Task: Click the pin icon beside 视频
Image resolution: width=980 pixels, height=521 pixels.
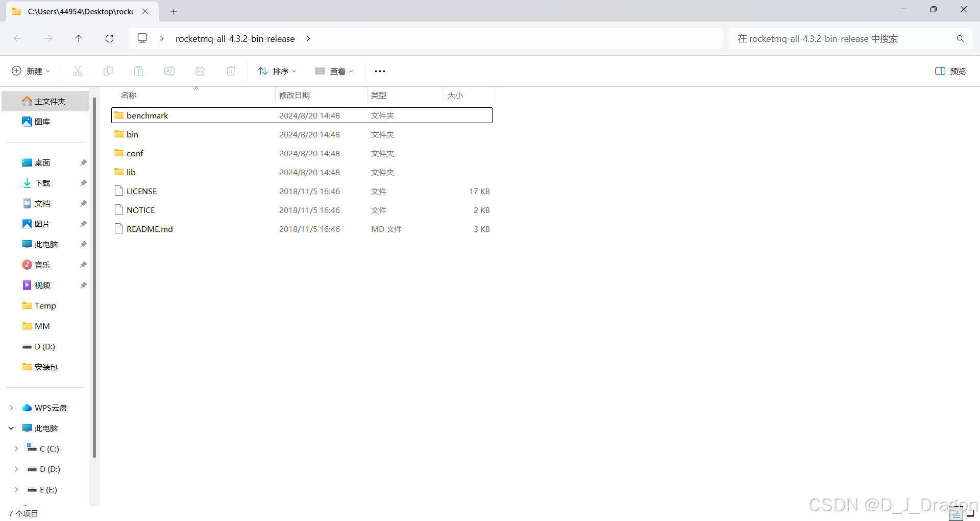Action: [83, 285]
